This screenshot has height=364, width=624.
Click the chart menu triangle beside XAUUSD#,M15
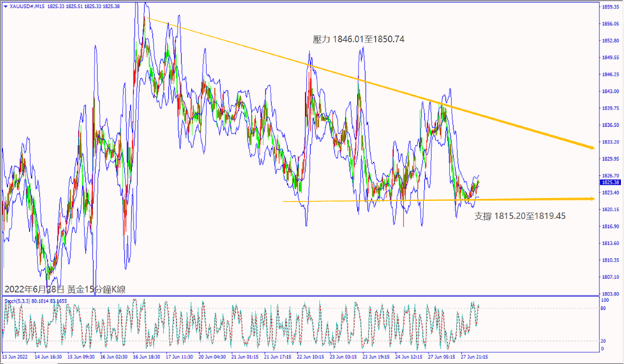coord(6,6)
